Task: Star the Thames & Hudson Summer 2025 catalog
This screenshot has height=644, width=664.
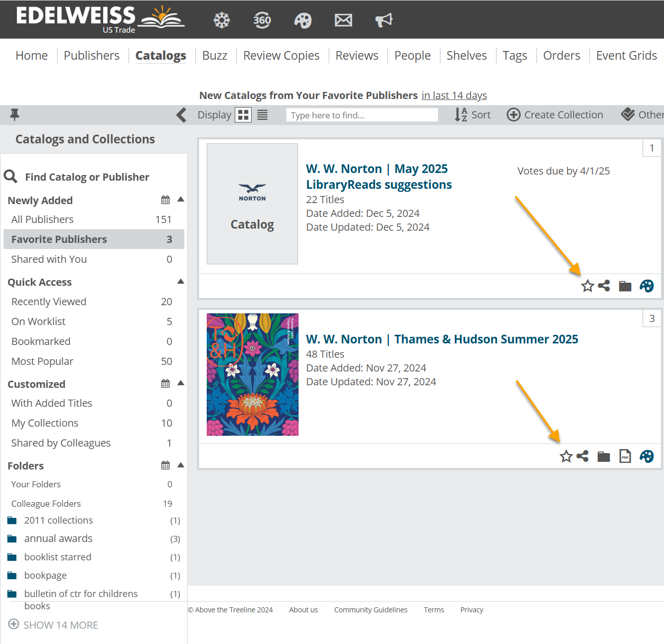Action: click(x=566, y=456)
